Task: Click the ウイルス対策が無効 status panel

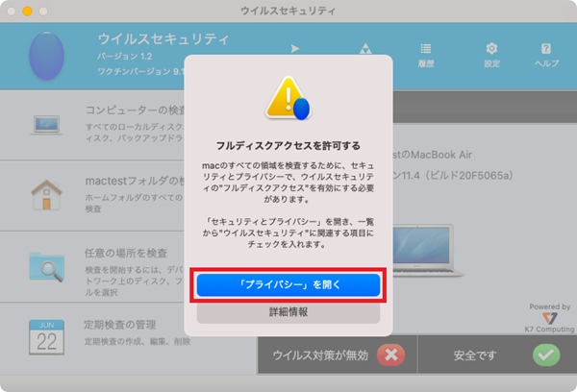Action: click(x=338, y=355)
